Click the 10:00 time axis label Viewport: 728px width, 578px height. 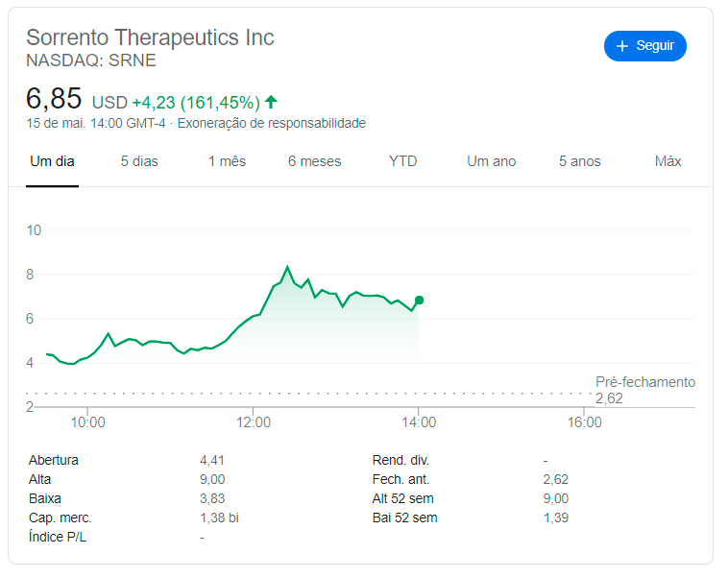tap(87, 422)
